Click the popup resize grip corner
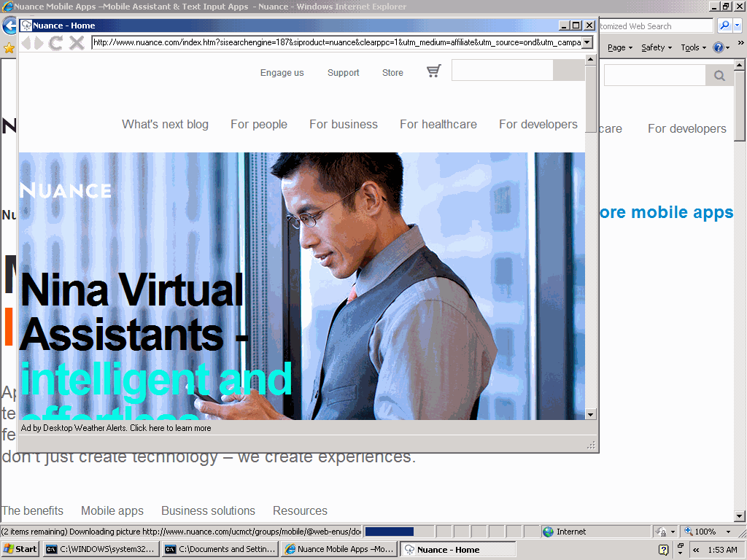This screenshot has height=560, width=747. click(591, 446)
